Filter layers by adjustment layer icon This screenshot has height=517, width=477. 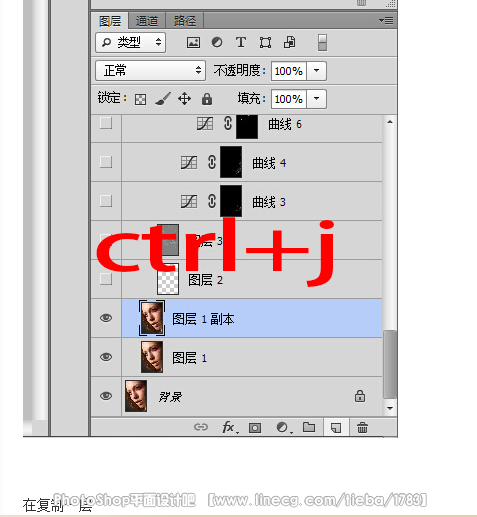pos(217,42)
